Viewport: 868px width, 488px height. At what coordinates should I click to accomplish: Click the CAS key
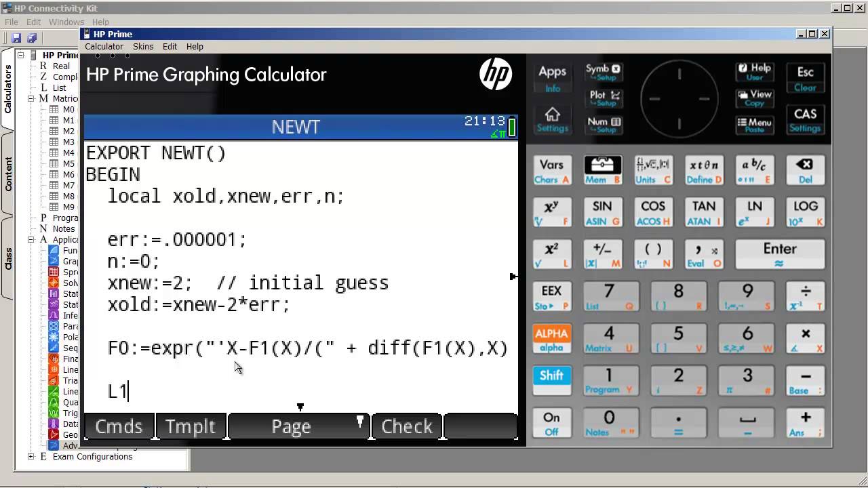(x=805, y=119)
